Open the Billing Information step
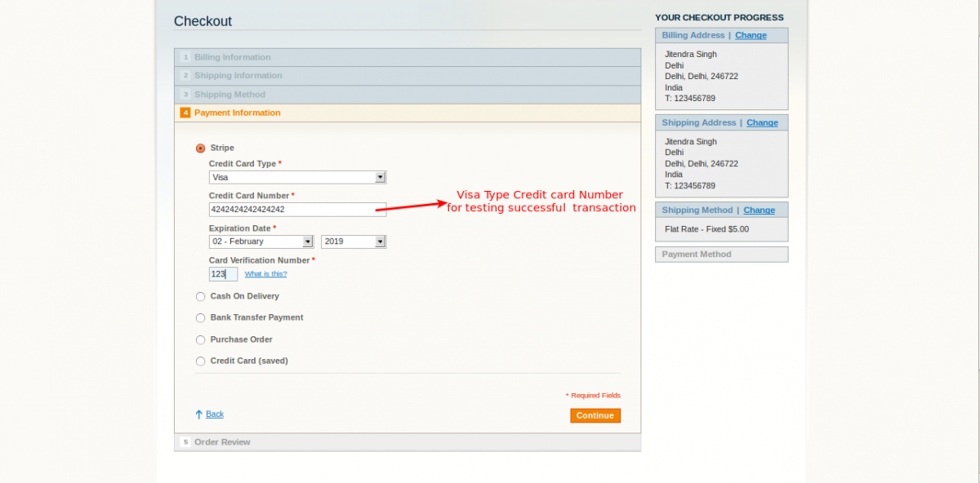The width and height of the screenshot is (980, 483). click(233, 57)
